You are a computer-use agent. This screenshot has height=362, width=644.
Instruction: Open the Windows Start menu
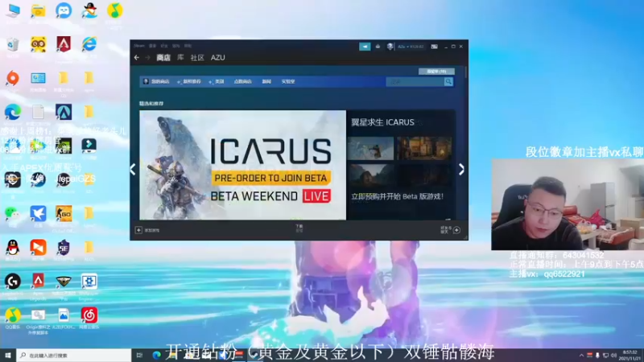point(8,356)
